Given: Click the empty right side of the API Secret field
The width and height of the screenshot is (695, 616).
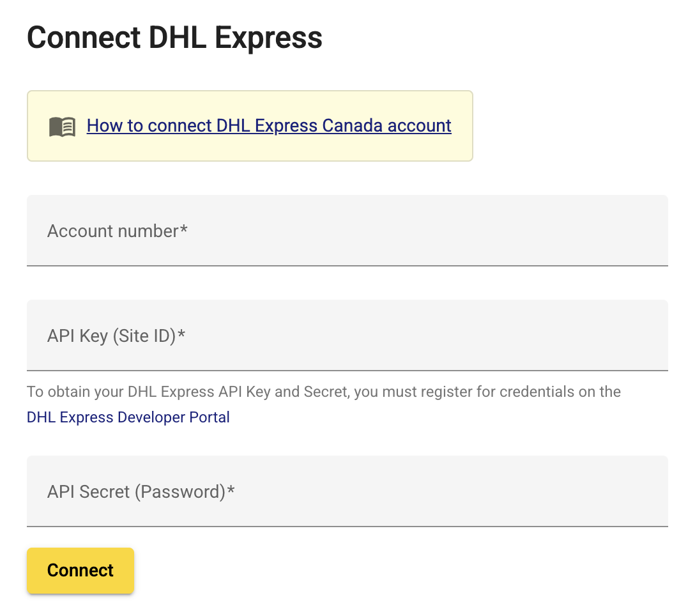Looking at the screenshot, I should tap(487, 491).
